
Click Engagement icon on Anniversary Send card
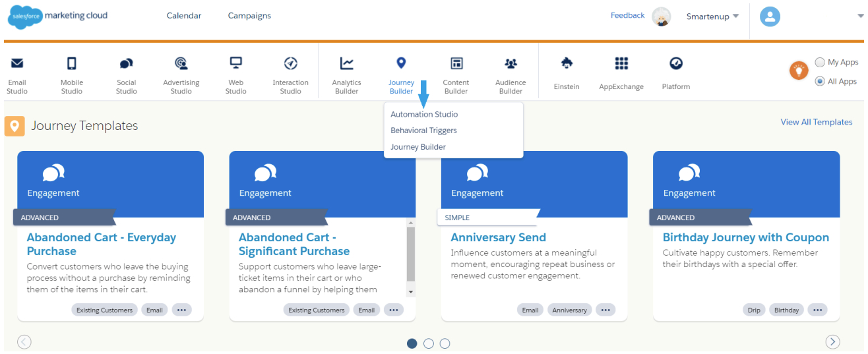pyautogui.click(x=477, y=173)
